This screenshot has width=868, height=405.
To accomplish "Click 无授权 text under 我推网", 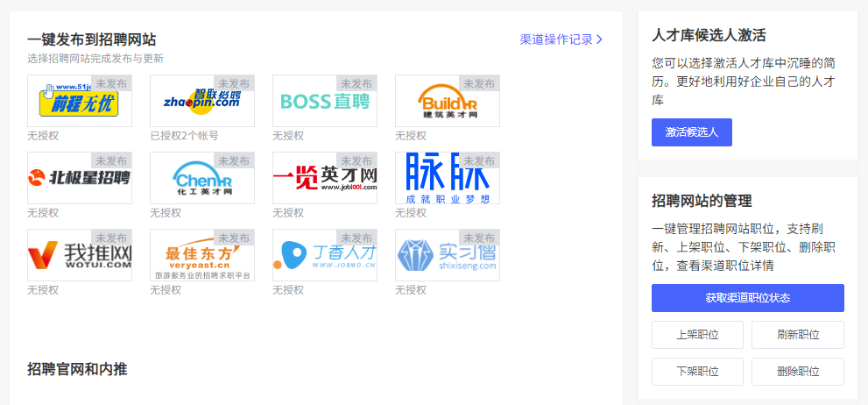I will (x=43, y=290).
